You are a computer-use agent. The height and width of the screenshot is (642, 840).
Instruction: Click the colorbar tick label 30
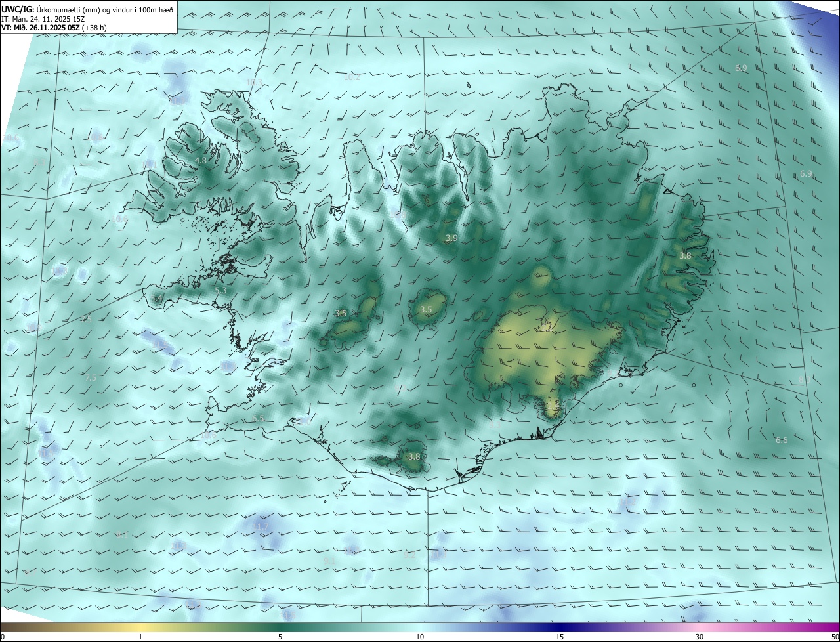(700, 637)
